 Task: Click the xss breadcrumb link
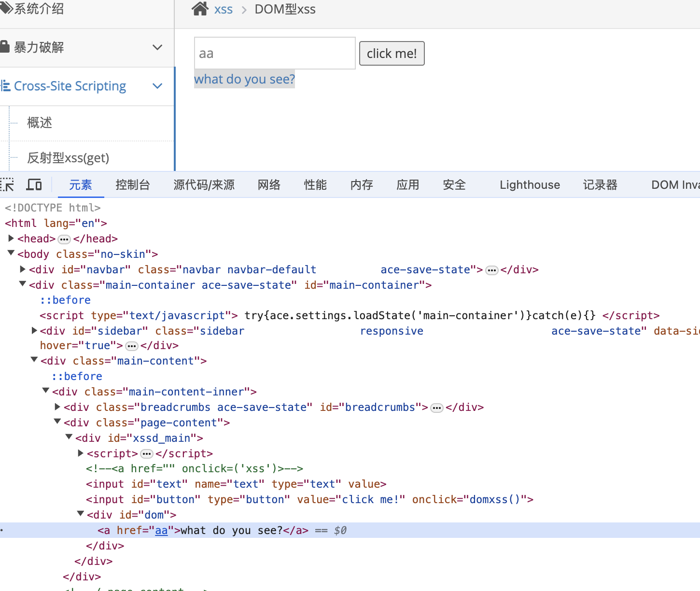[x=224, y=9]
